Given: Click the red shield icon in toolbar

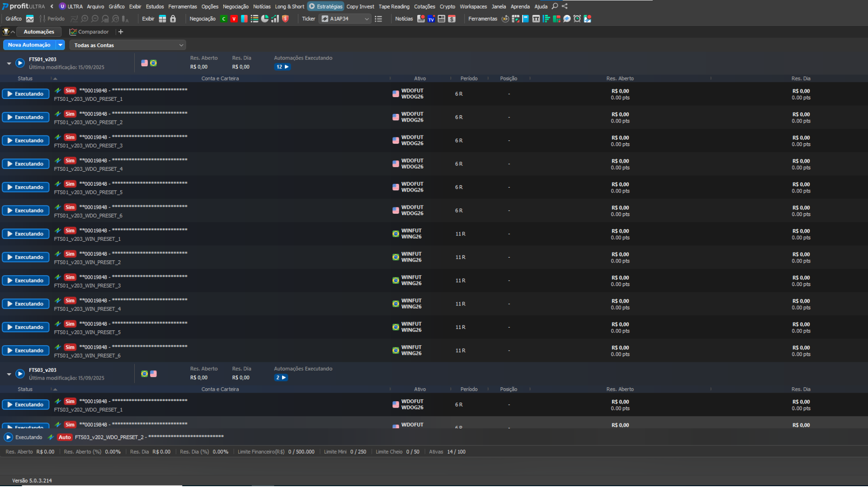Looking at the screenshot, I should (x=285, y=19).
